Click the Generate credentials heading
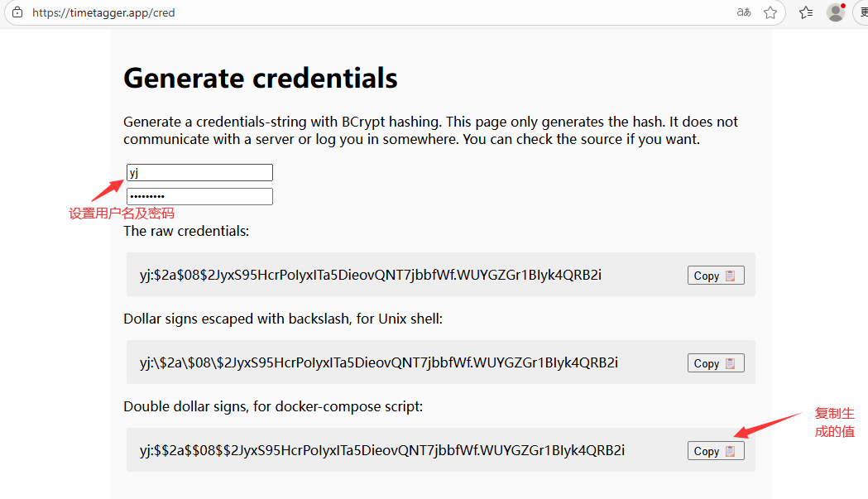The image size is (868, 499). coord(260,78)
